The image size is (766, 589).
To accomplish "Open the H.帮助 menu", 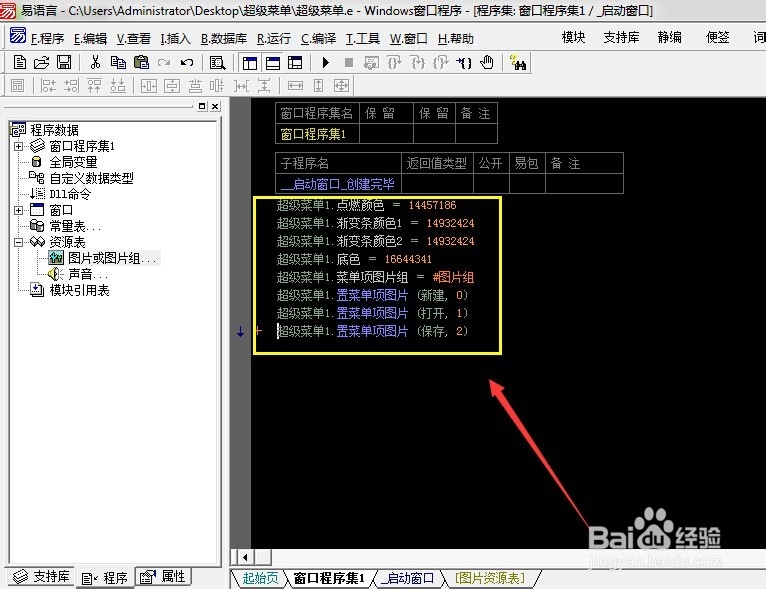I will [456, 39].
